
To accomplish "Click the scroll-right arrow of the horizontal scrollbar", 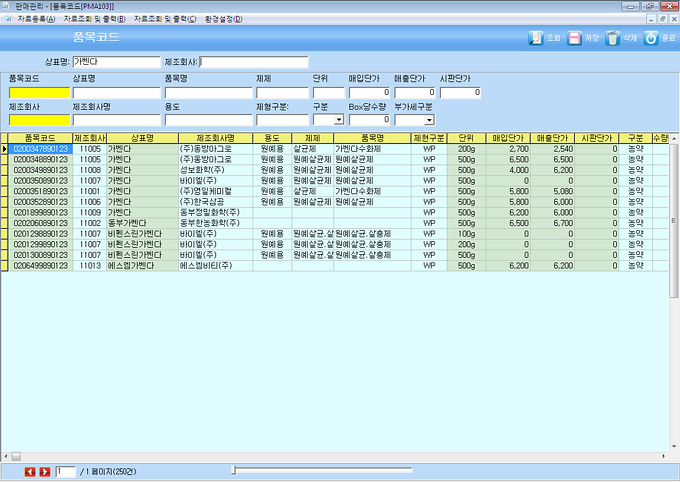I will pos(664,456).
